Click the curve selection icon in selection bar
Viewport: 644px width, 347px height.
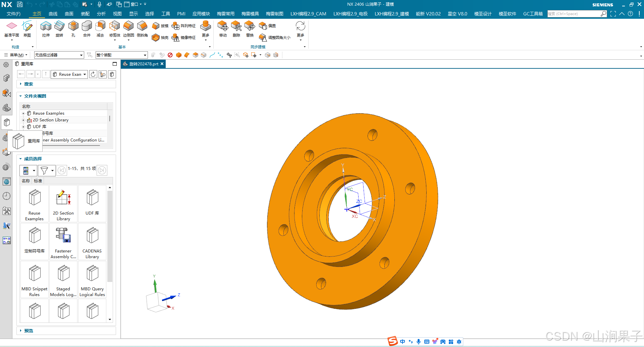(212, 55)
